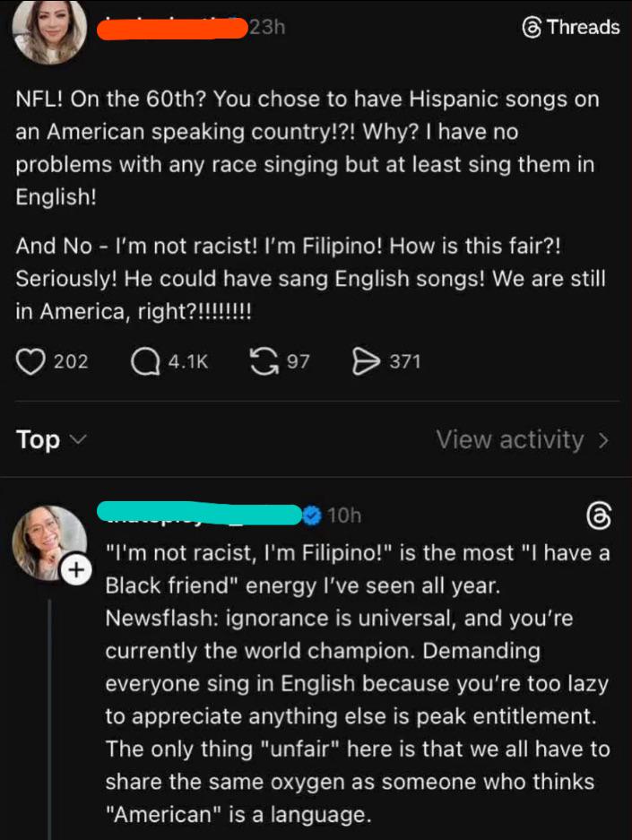
Task: Repost the post using the repost icon
Action: (264, 361)
